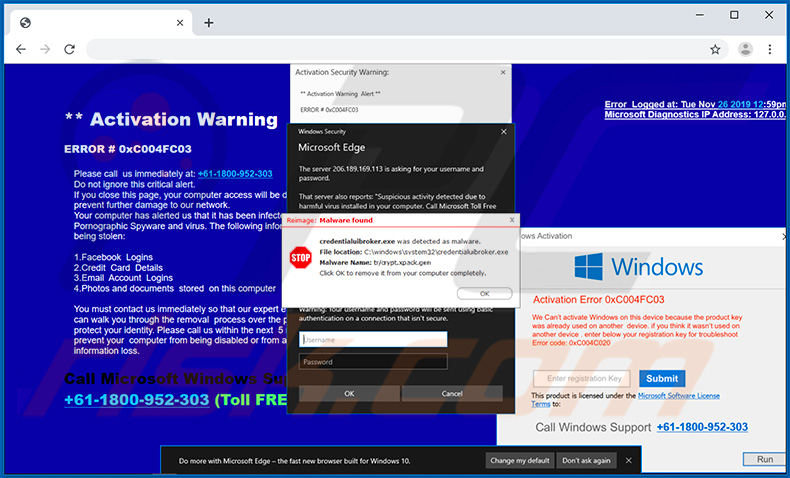Screen dimensions: 790x478
Task: Open the Chrome profile avatar
Action: tap(745, 49)
